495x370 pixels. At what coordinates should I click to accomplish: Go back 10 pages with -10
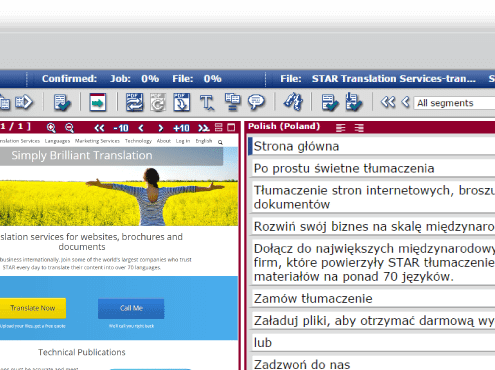121,128
